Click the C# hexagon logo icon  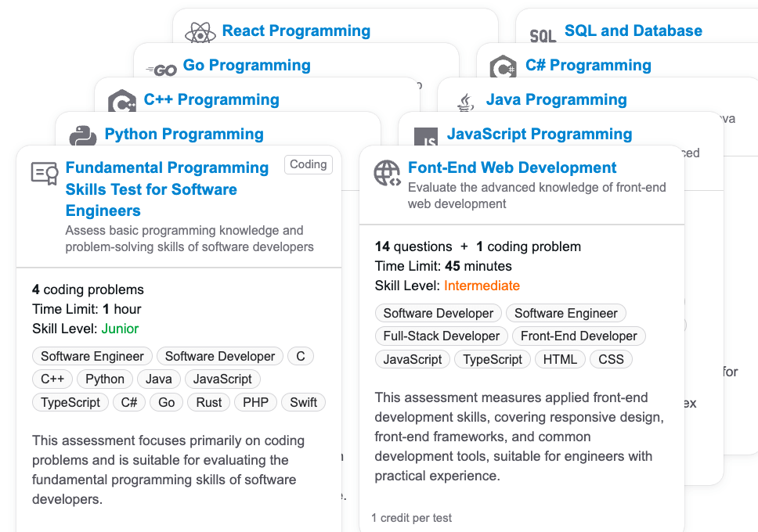coord(504,68)
